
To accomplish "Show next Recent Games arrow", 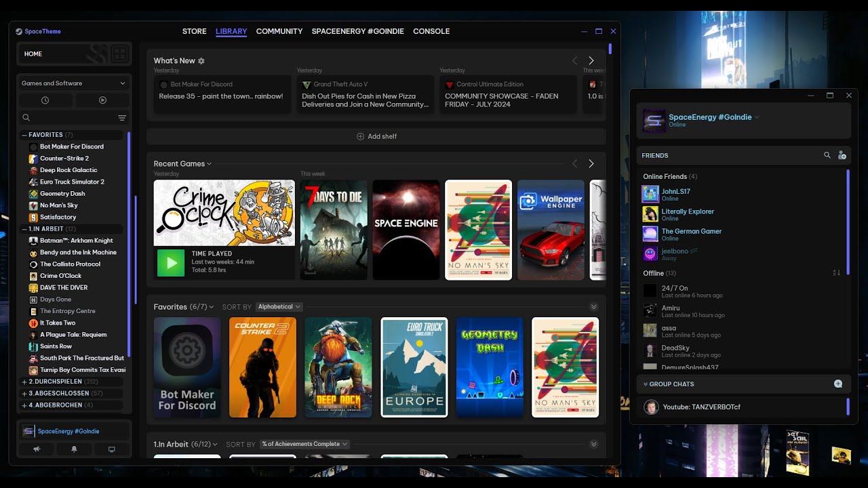I will coord(591,163).
